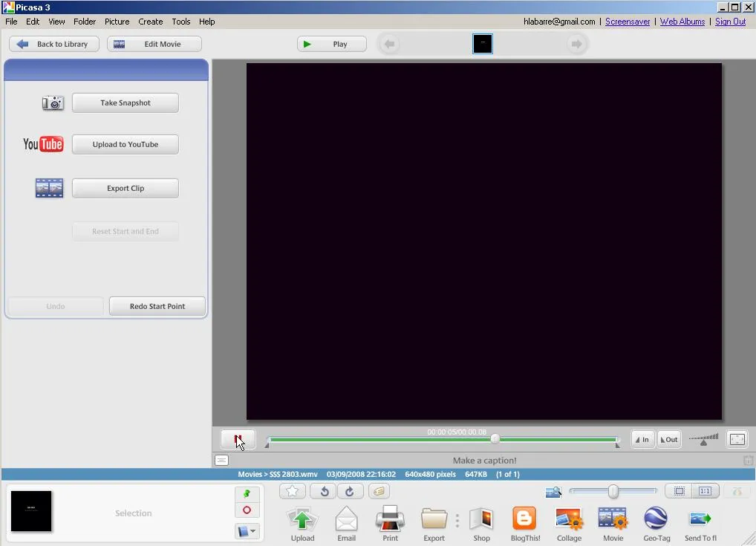The image size is (756, 546).
Task: Click the BlogThis! Blogger icon
Action: click(524, 519)
